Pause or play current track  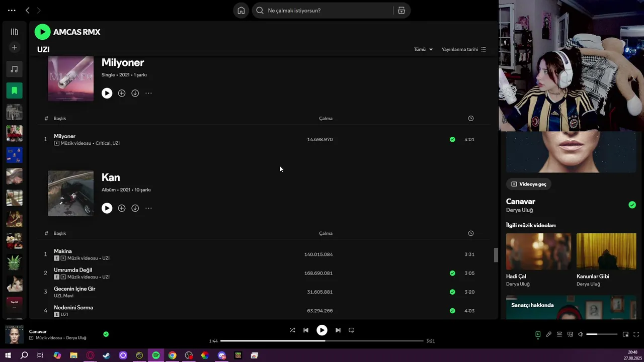[322, 330]
